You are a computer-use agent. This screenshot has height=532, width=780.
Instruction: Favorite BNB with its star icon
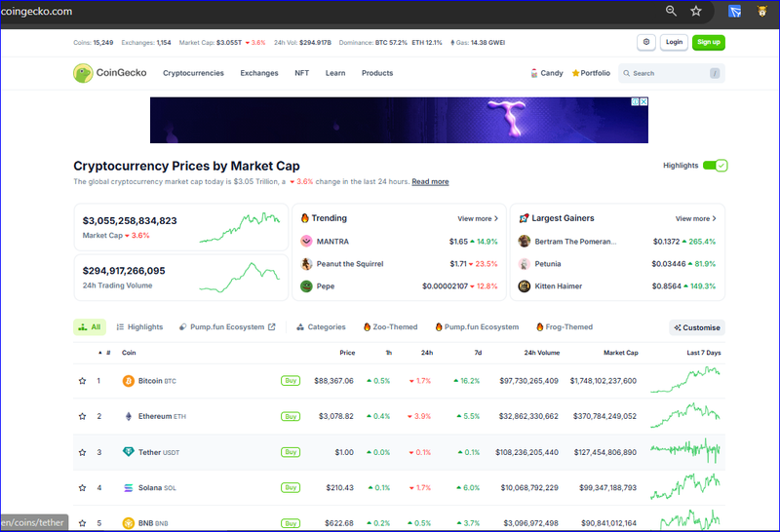pos(83,523)
